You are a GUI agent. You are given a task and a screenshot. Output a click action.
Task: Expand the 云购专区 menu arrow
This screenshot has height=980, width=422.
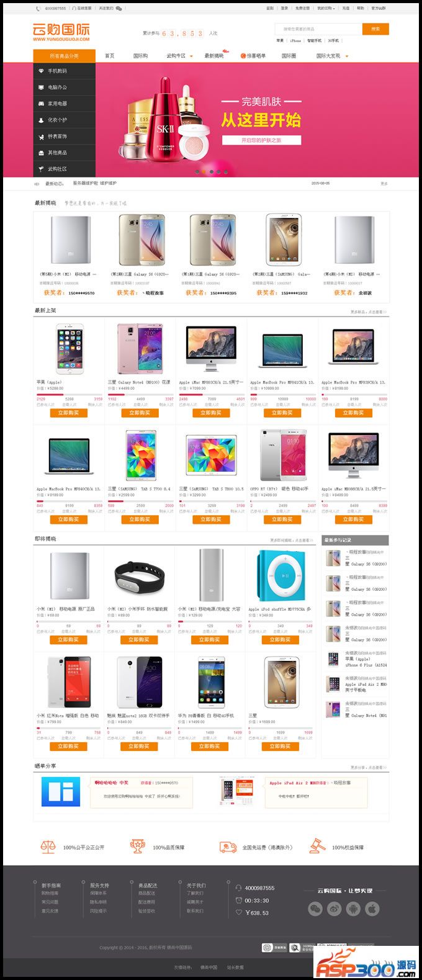coord(191,56)
